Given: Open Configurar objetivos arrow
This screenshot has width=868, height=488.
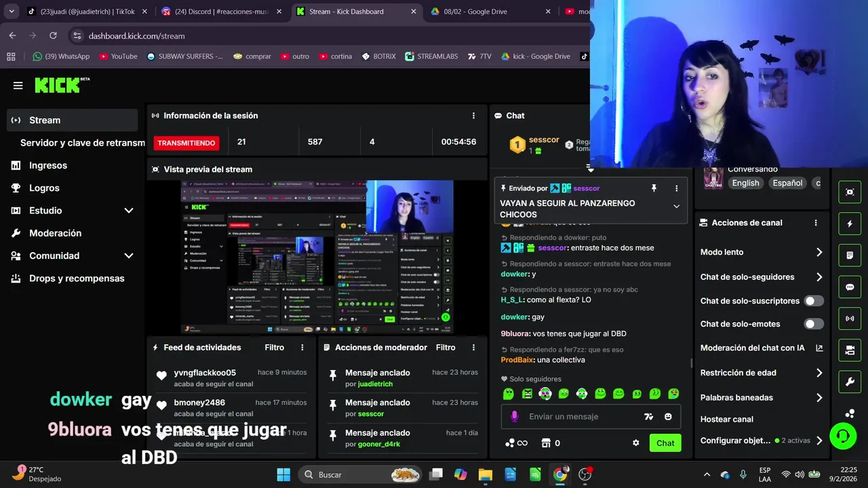Looking at the screenshot, I should [x=819, y=441].
